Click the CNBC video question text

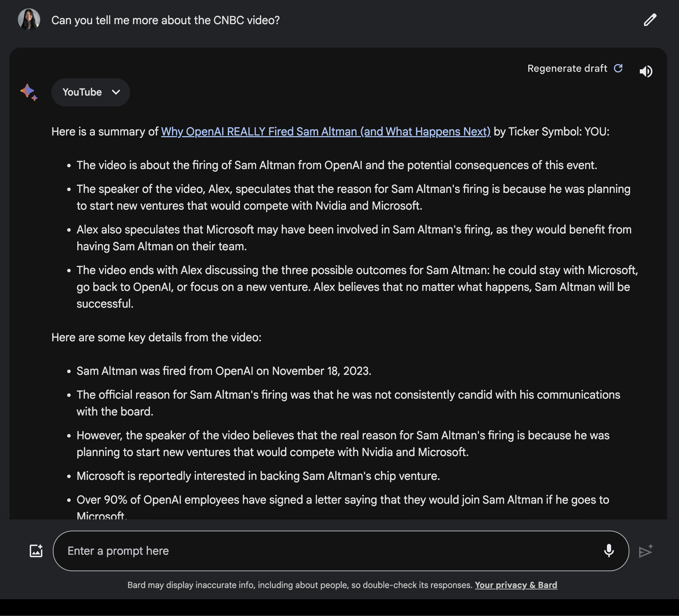tap(165, 20)
